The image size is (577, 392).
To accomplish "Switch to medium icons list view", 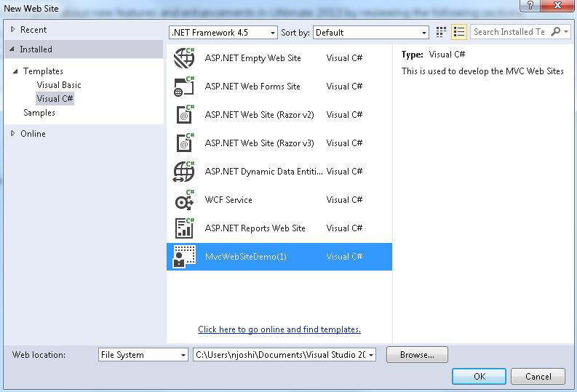I will [458, 32].
